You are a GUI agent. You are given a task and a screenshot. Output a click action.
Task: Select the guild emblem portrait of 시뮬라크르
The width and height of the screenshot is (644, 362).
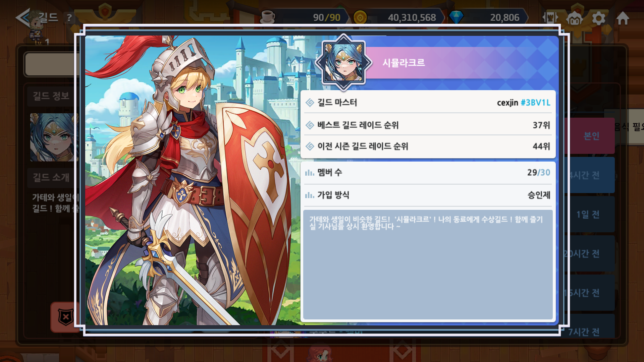[343, 63]
